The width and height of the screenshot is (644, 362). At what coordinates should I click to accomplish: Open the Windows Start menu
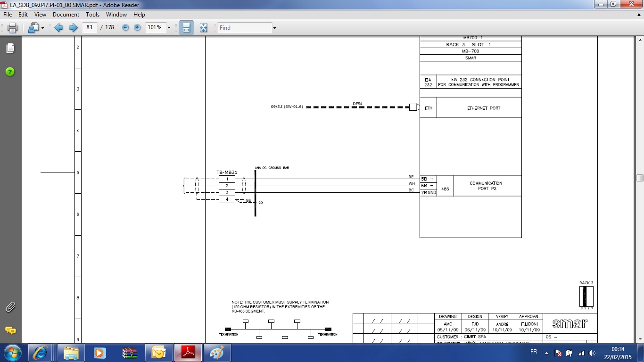pyautogui.click(x=11, y=353)
